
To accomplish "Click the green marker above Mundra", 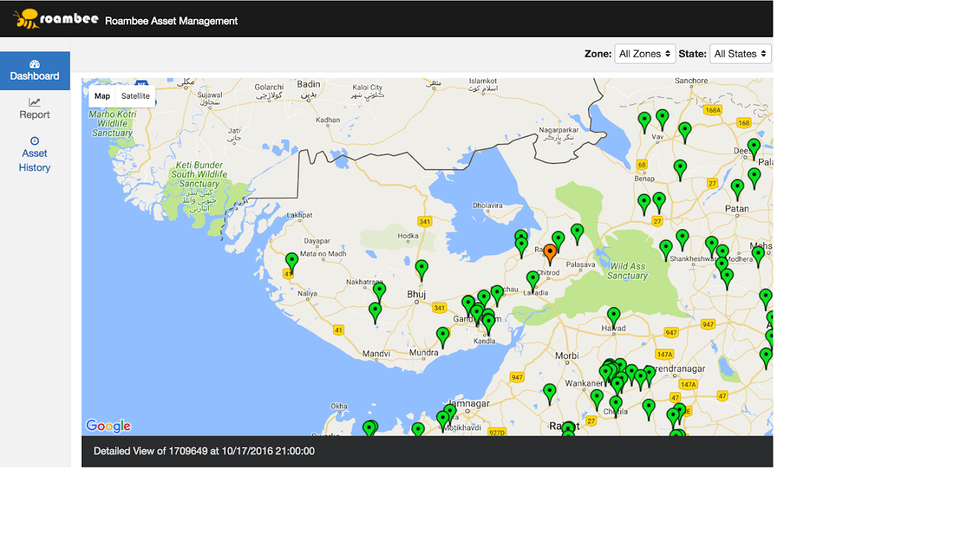I will click(443, 335).
